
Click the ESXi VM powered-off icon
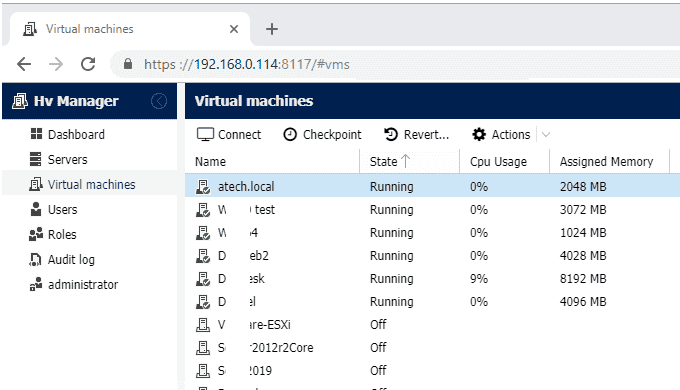pyautogui.click(x=203, y=324)
